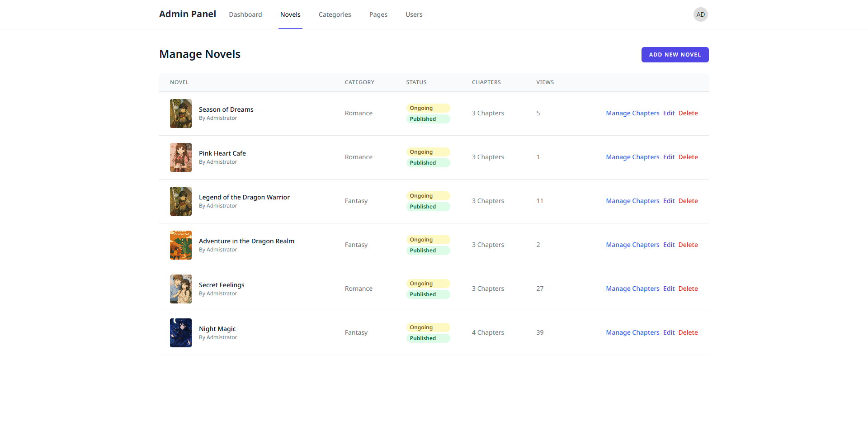Select the Night Magic cover thumbnail
868x431 pixels.
(180, 333)
